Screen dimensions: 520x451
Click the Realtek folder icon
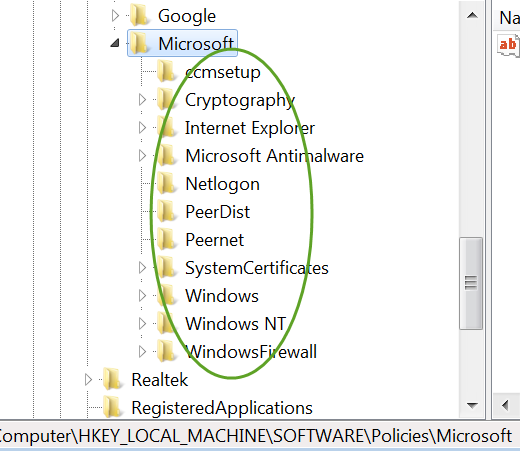[112, 379]
